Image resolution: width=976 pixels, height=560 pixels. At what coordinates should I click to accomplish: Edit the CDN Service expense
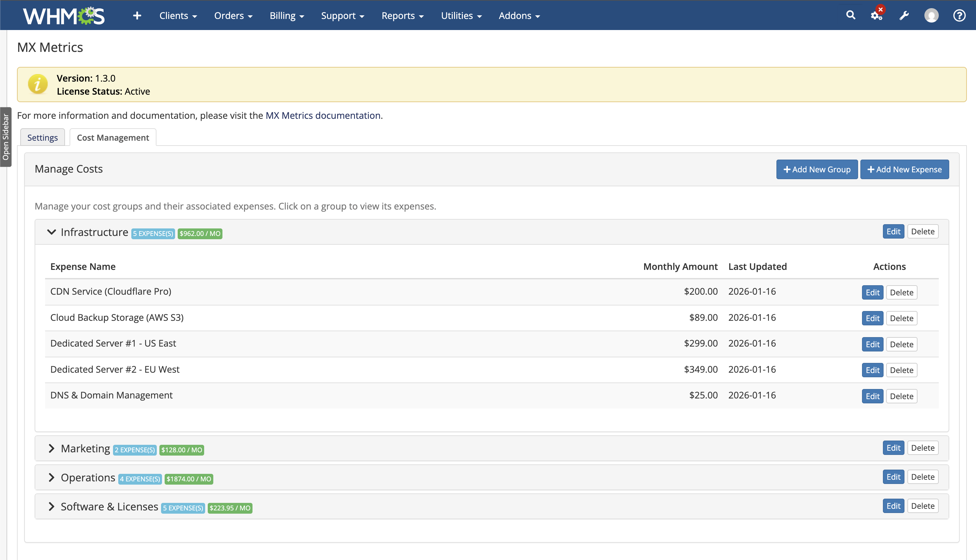(x=872, y=292)
